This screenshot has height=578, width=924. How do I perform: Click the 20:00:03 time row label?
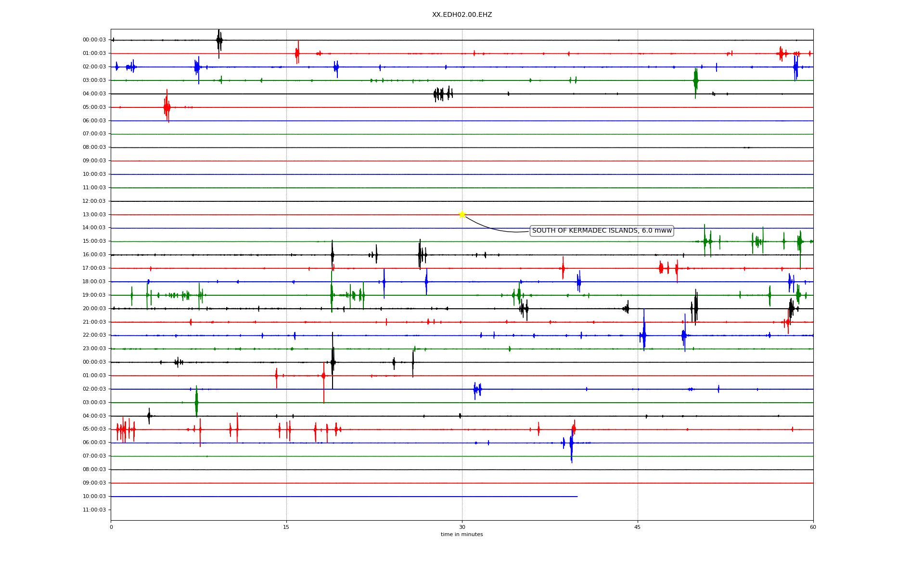click(94, 308)
